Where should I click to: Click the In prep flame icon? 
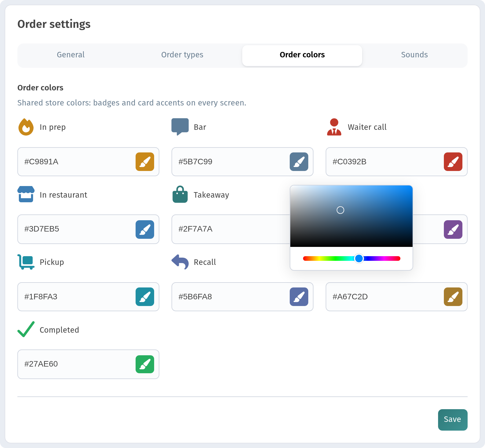pos(26,127)
